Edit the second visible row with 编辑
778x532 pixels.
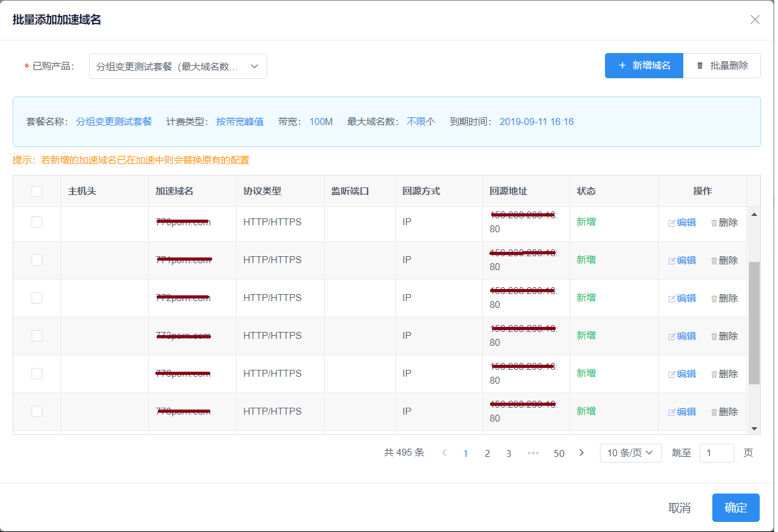point(682,261)
